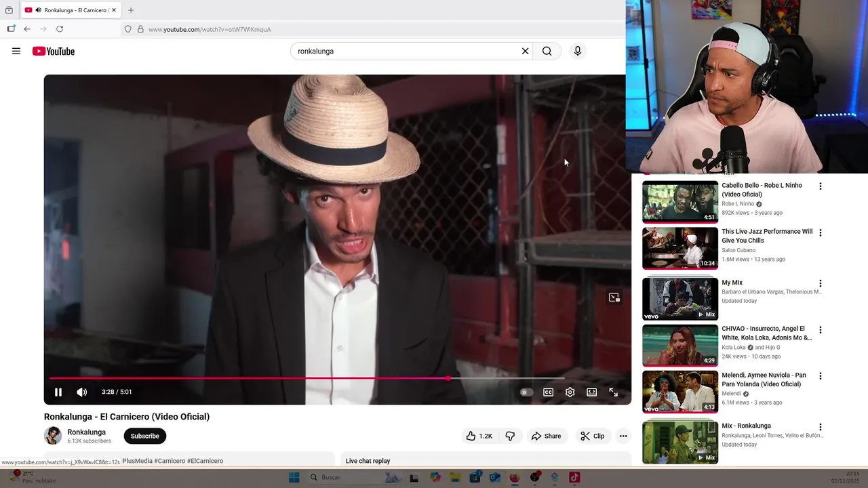This screenshot has width=868, height=488.
Task: Open options menu for Mix - Ronkalunga
Action: coord(820,427)
